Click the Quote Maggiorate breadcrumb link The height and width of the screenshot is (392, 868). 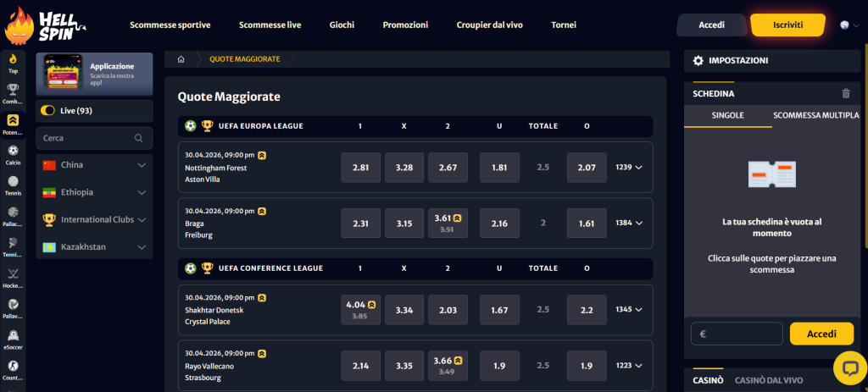pyautogui.click(x=244, y=59)
